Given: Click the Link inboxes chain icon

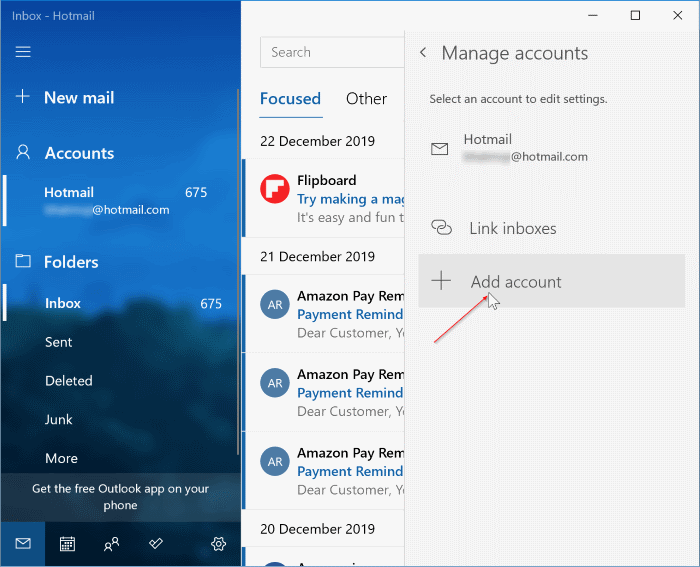Looking at the screenshot, I should (441, 228).
